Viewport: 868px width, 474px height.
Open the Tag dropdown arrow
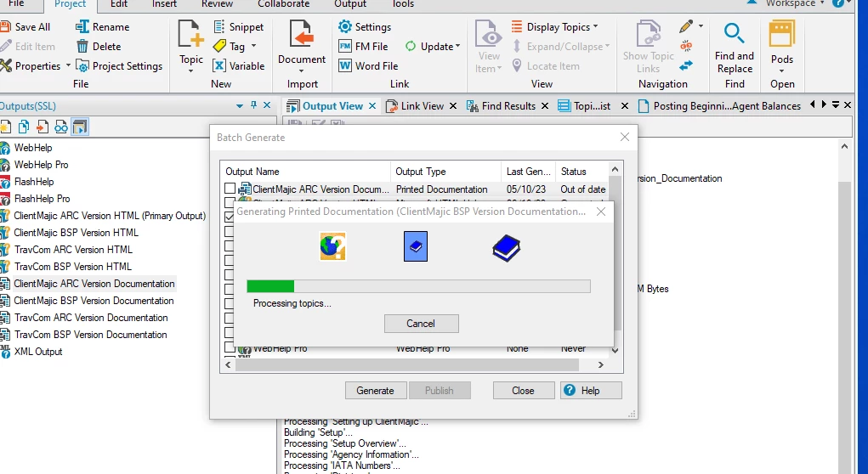coord(253,47)
